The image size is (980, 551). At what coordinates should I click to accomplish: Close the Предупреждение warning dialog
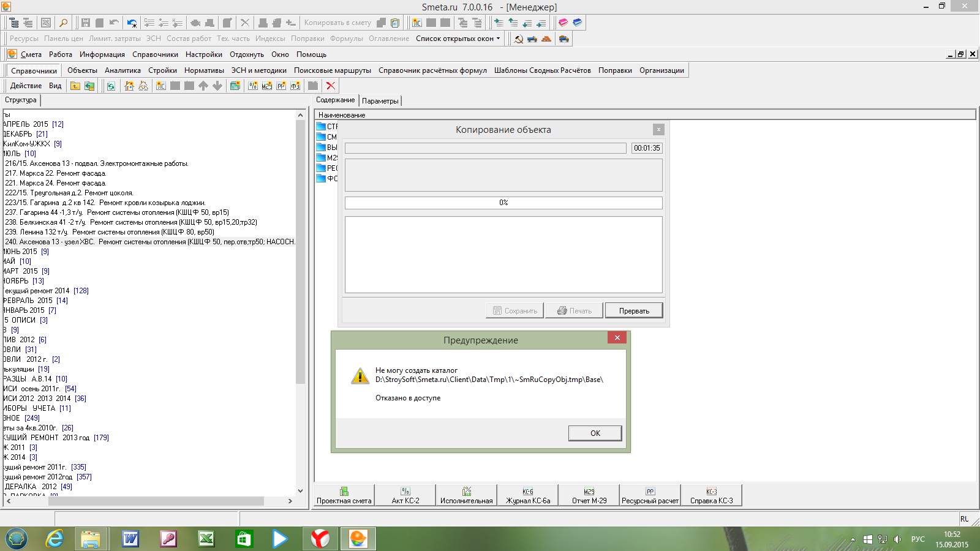(617, 338)
